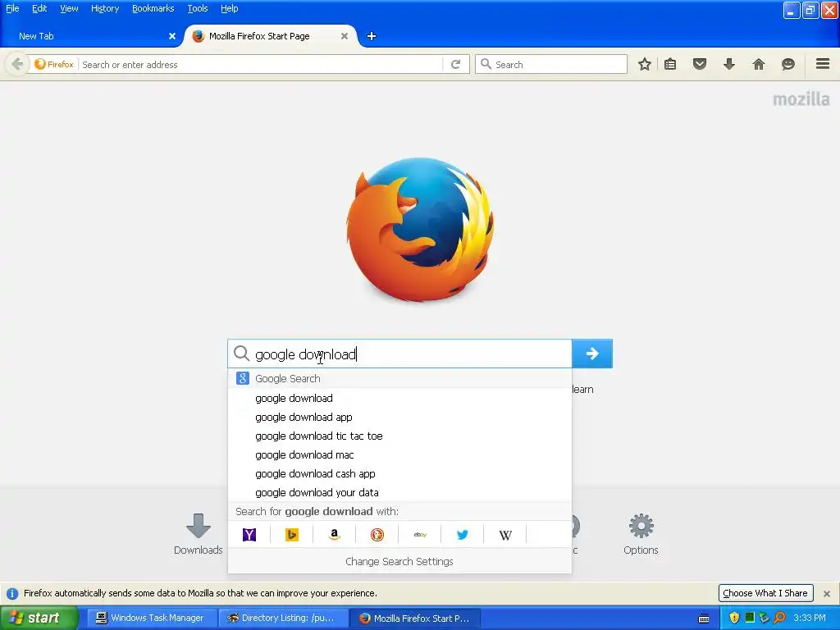This screenshot has height=630, width=840.
Task: Open the on-screen keyboard tray icon
Action: pyautogui.click(x=704, y=619)
